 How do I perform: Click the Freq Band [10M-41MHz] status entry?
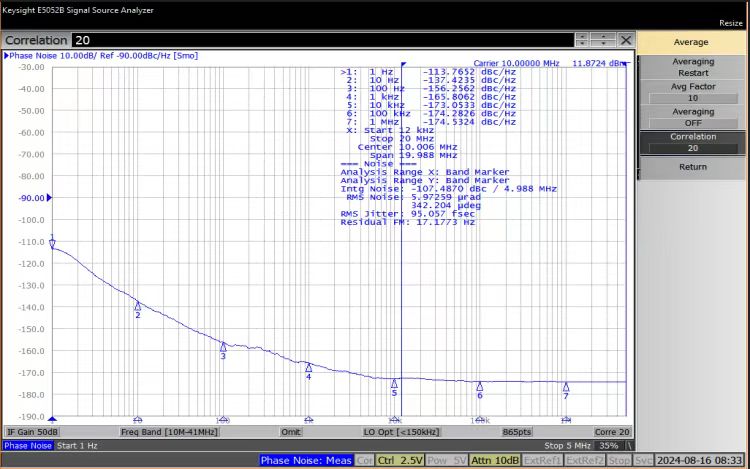point(169,432)
